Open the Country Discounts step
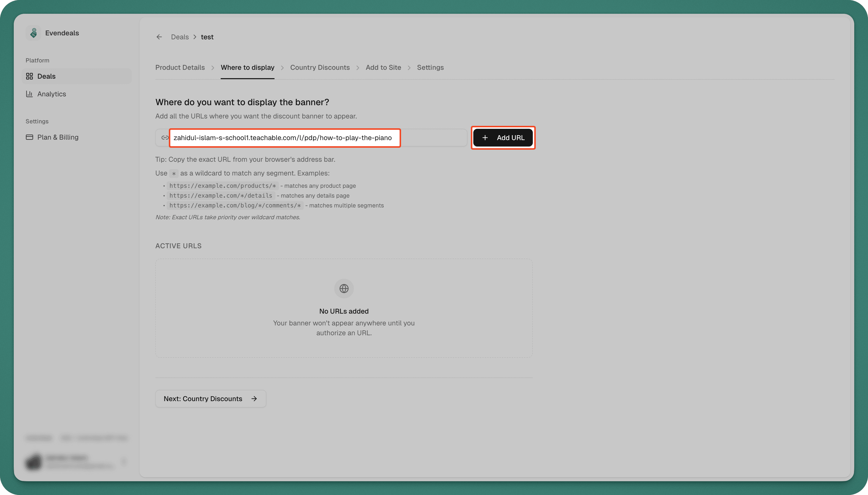Screen dimensions: 868x495 [x=320, y=67]
